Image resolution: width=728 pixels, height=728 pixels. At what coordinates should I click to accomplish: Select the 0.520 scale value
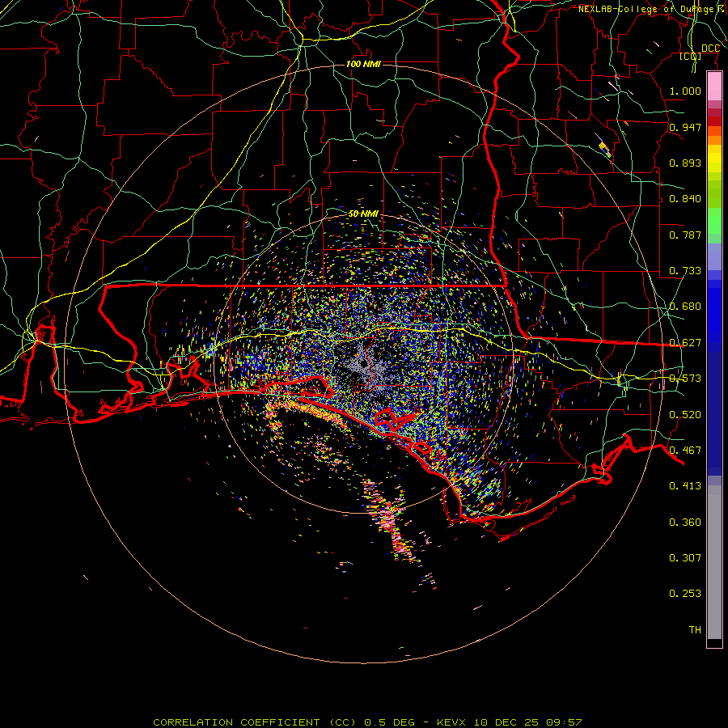click(685, 415)
